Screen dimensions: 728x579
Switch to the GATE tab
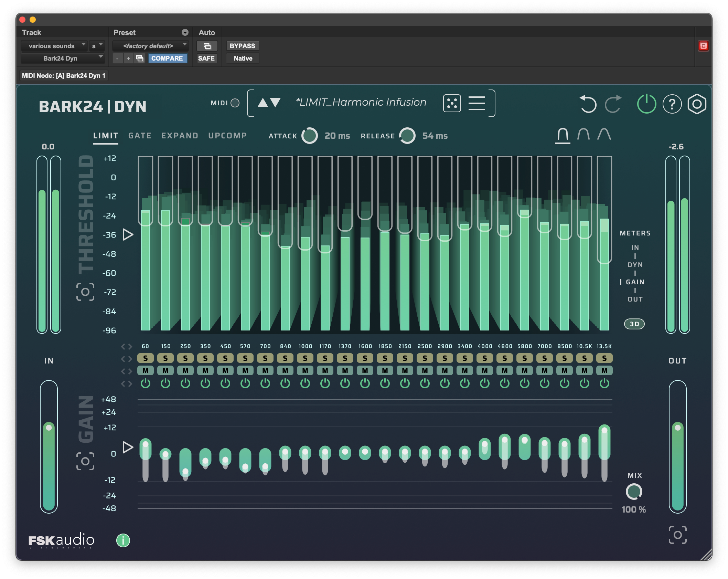(x=140, y=136)
